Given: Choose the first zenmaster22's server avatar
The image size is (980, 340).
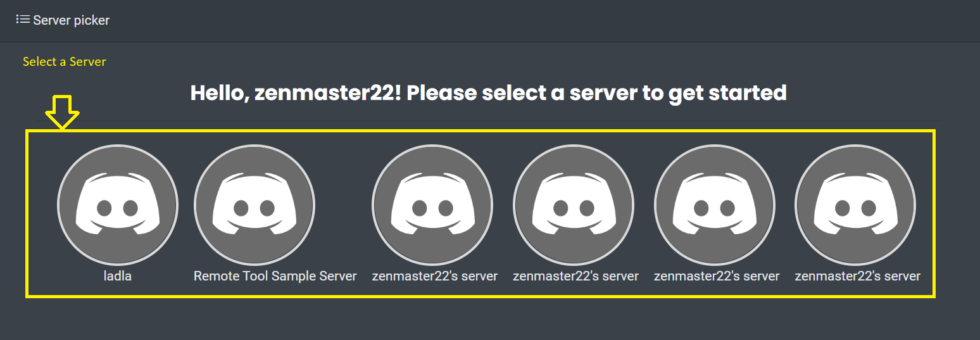Looking at the screenshot, I should [x=432, y=205].
